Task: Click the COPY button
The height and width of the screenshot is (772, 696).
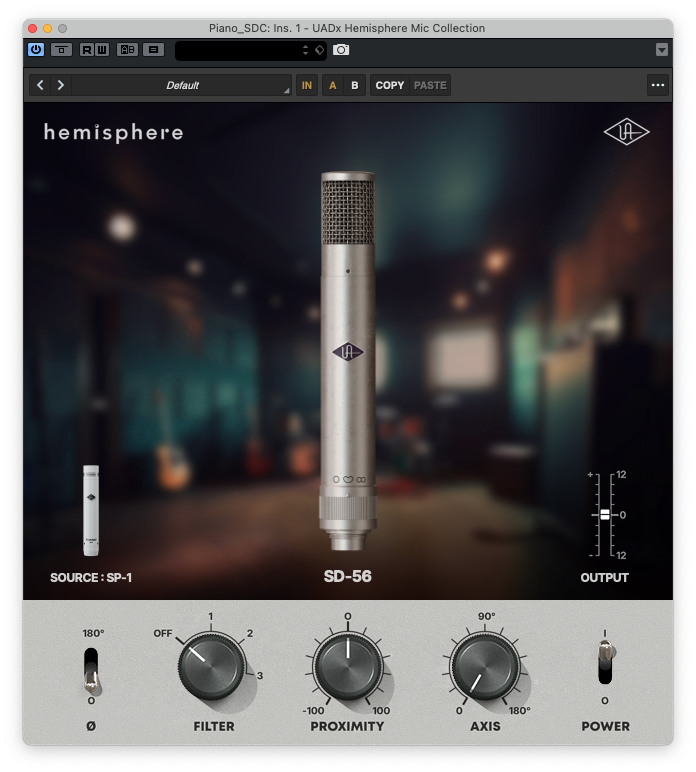Action: point(389,85)
